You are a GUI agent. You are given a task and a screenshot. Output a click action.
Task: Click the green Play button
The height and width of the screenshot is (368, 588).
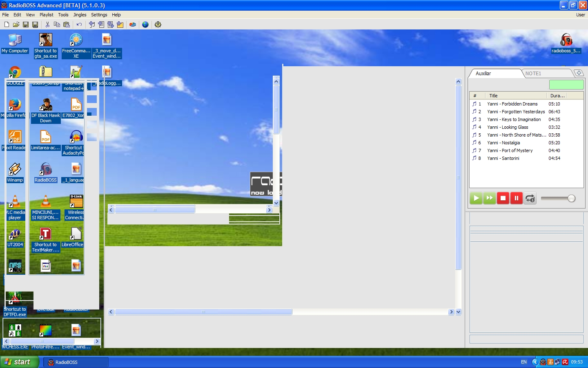[x=476, y=198]
